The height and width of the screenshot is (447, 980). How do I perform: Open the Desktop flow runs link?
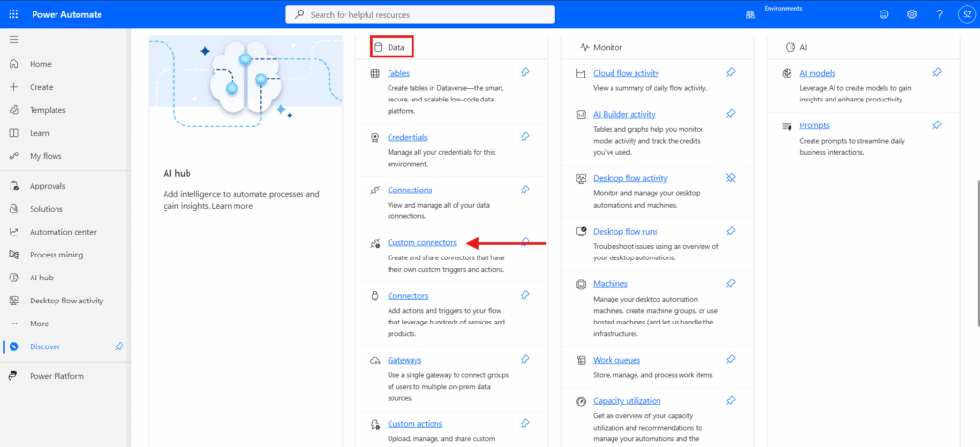point(626,232)
